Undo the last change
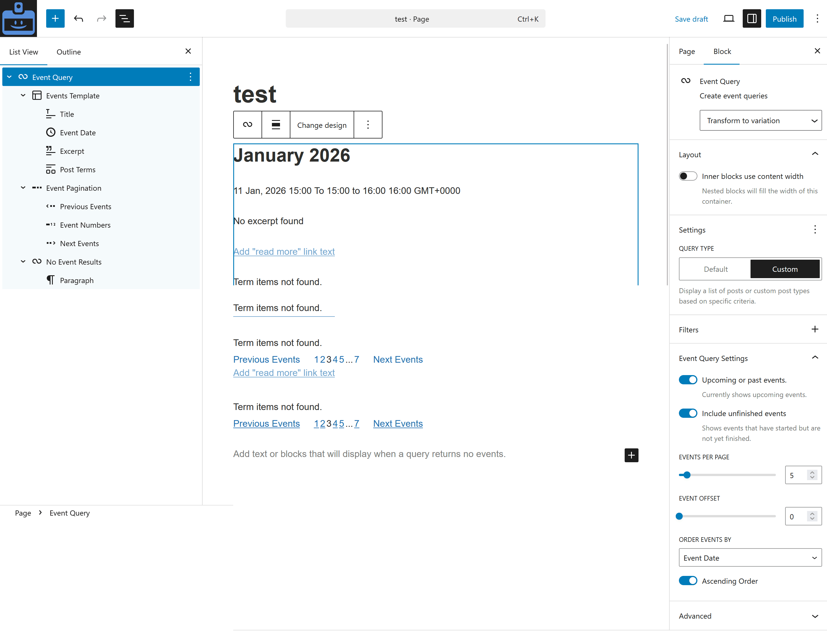The width and height of the screenshot is (827, 644). (79, 18)
